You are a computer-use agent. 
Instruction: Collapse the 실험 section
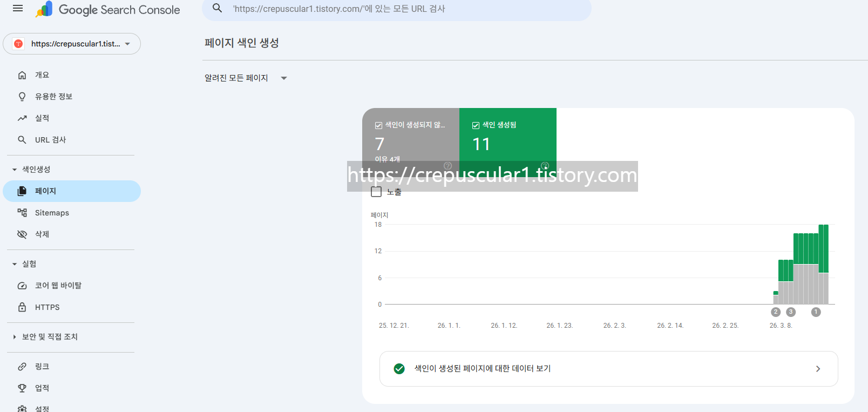tap(15, 264)
